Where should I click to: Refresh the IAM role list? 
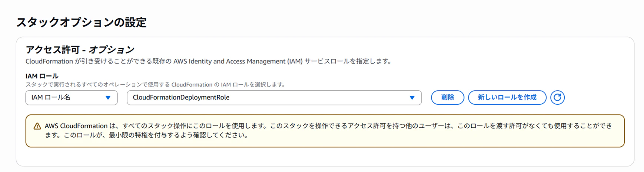[557, 97]
